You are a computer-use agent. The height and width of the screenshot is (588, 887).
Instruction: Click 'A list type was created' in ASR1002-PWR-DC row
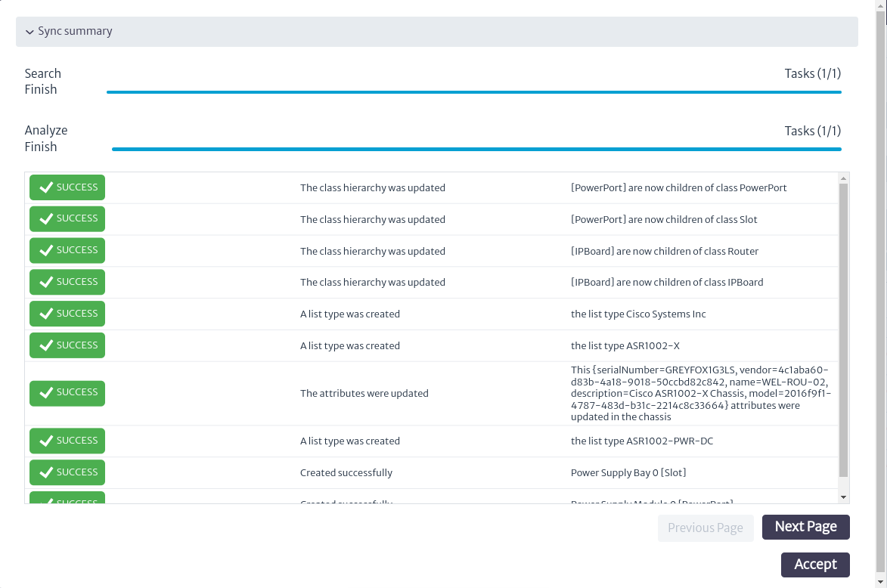click(349, 441)
